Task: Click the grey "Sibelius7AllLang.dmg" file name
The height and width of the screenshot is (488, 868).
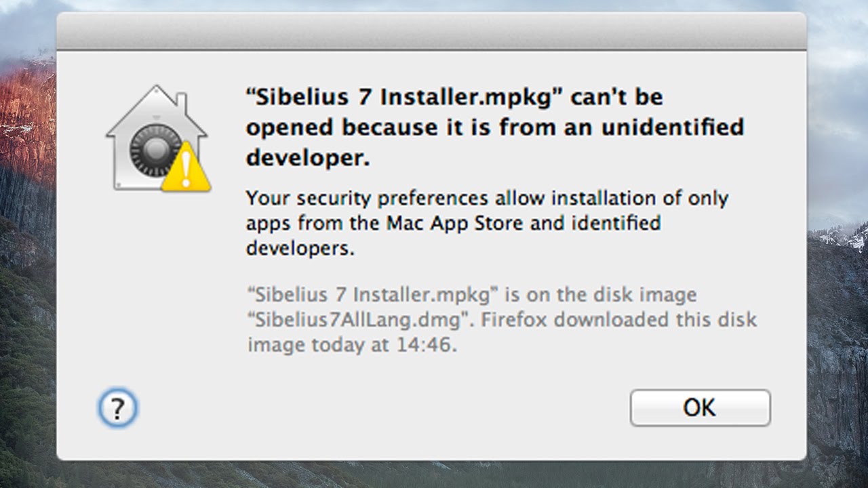Action: pos(359,320)
